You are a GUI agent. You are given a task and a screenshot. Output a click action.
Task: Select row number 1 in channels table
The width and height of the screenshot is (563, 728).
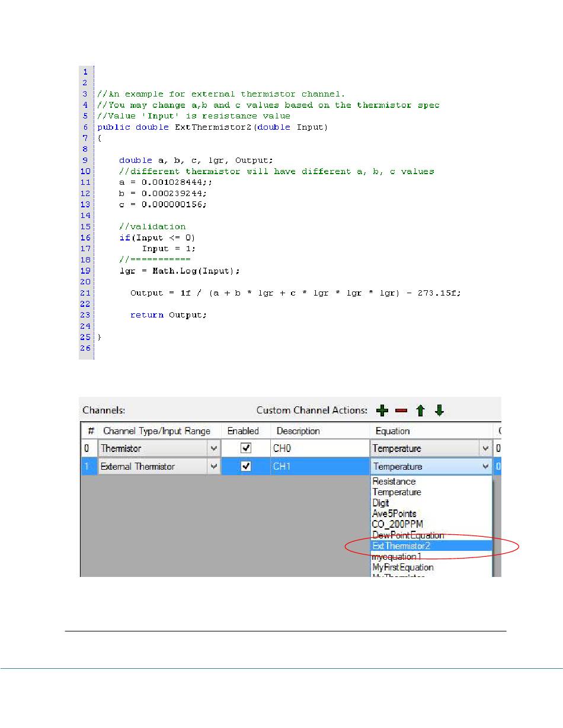[89, 466]
